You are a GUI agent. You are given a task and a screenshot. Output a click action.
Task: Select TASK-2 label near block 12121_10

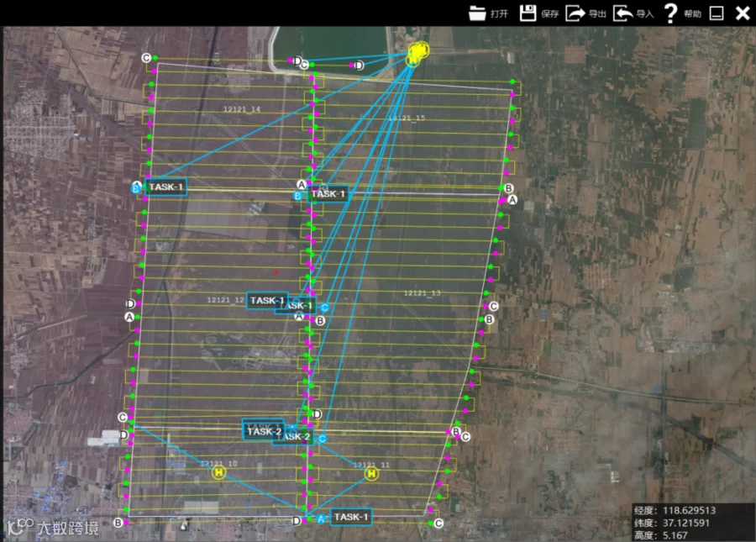[264, 430]
